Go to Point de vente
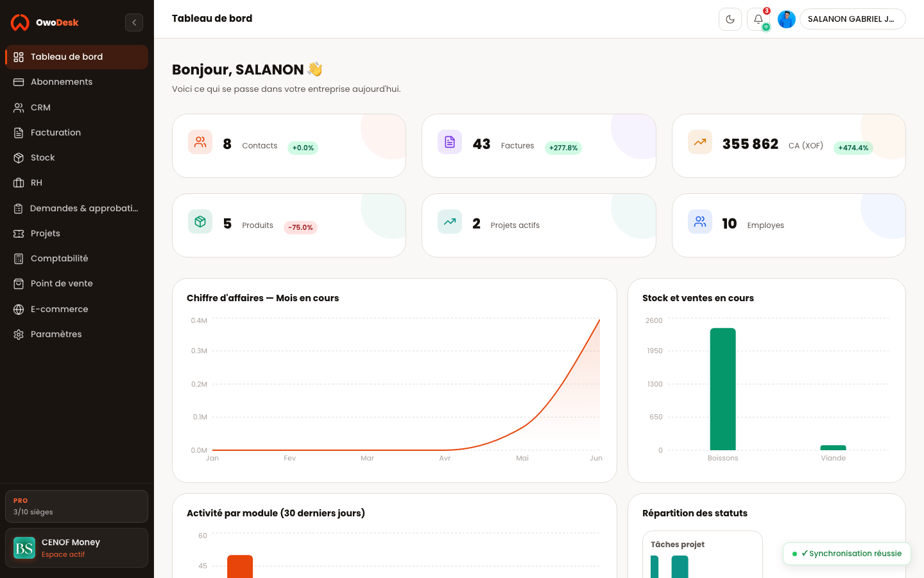Screen dimensions: 924x578 76,283
